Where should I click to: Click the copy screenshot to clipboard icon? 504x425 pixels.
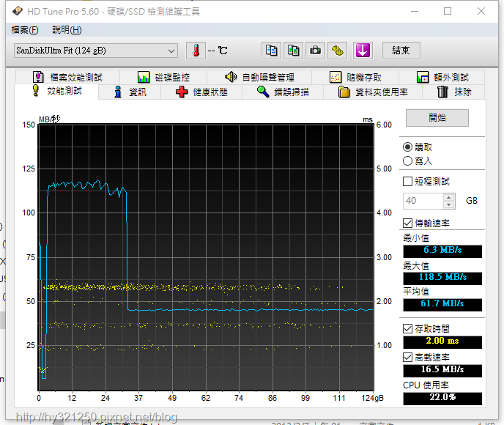[293, 51]
